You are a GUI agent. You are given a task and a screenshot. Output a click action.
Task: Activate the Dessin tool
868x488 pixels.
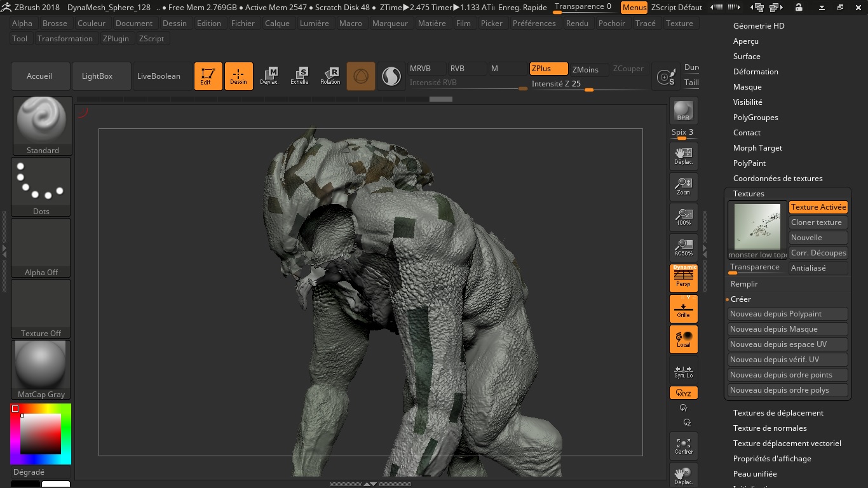pos(238,76)
